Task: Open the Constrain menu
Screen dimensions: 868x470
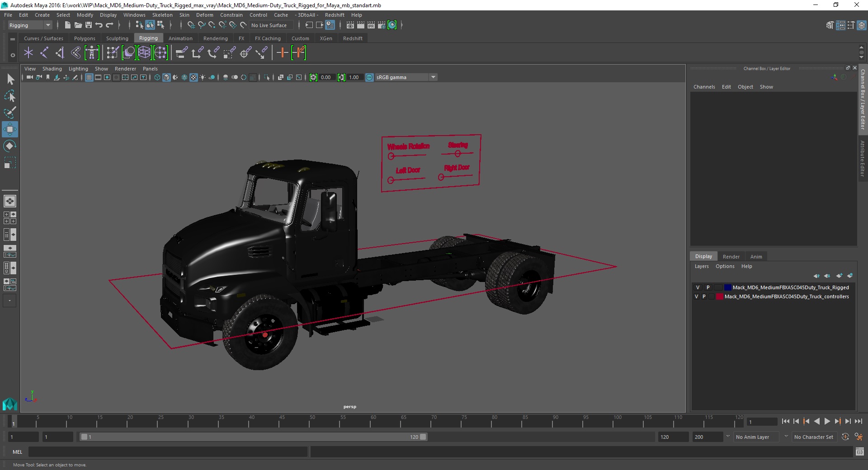Action: (x=231, y=15)
